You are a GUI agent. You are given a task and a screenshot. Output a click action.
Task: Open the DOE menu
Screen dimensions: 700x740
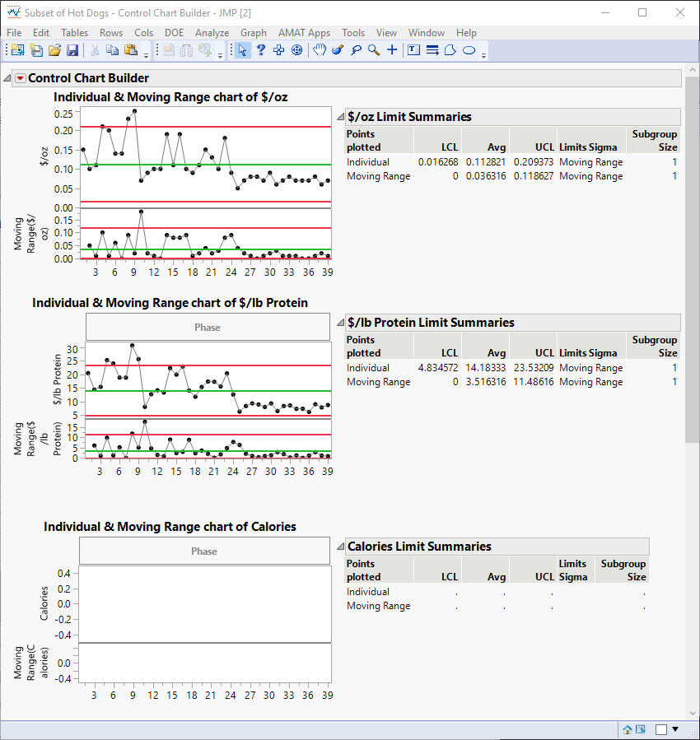174,33
